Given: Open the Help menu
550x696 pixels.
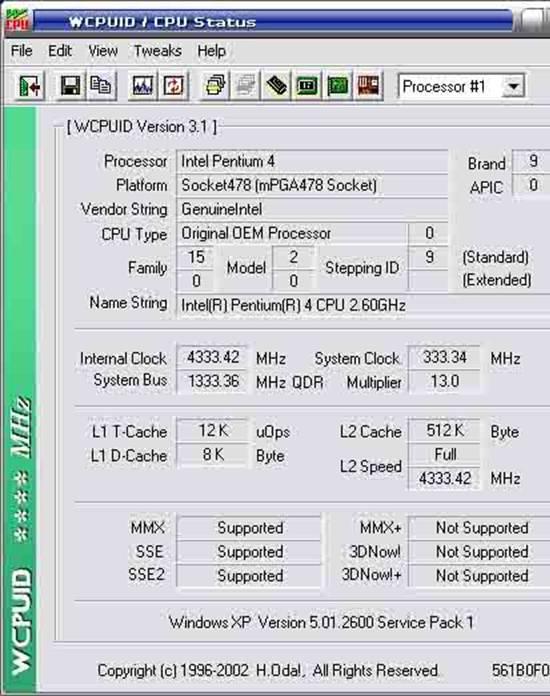Looking at the screenshot, I should (211, 51).
